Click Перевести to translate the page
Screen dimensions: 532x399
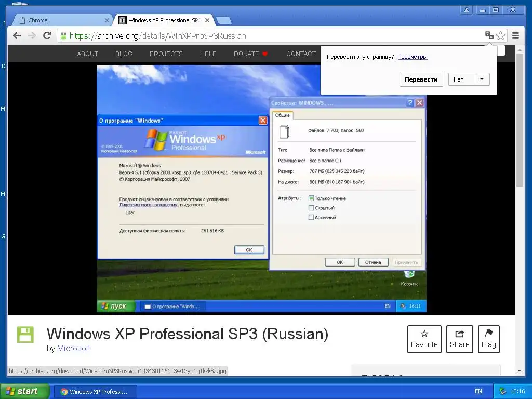pyautogui.click(x=421, y=79)
